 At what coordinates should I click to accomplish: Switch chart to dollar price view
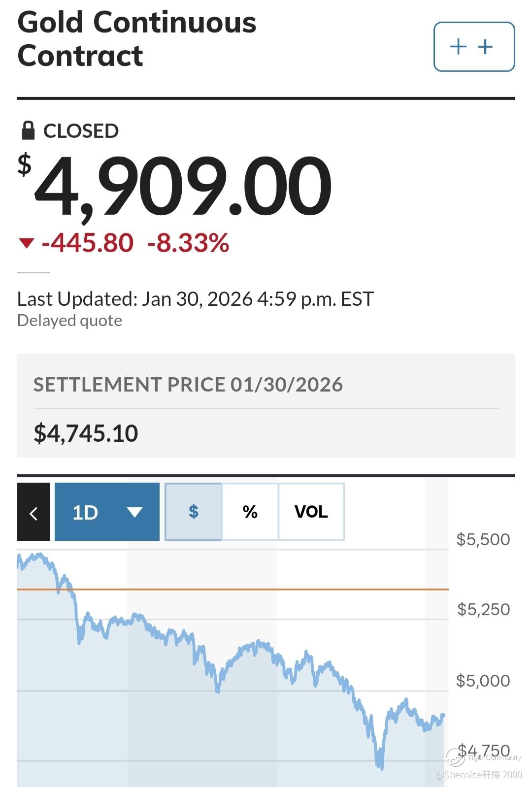pyautogui.click(x=193, y=512)
